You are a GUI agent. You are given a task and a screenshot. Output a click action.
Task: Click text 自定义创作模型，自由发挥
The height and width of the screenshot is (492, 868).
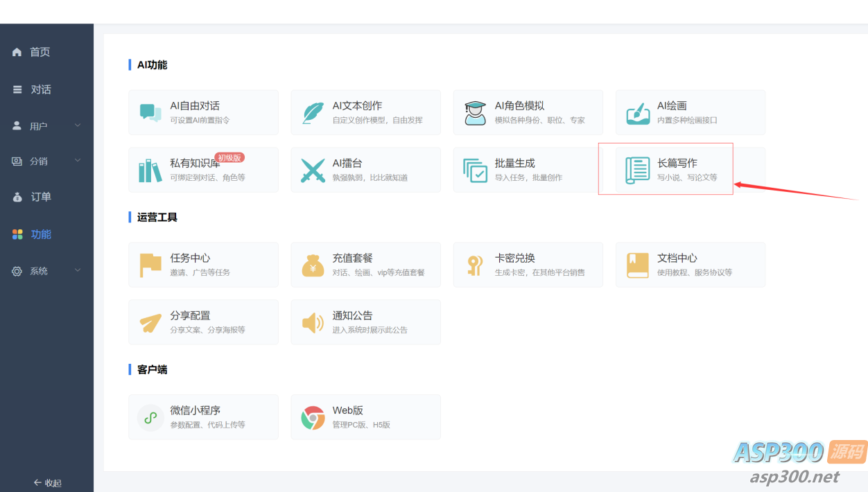(377, 120)
